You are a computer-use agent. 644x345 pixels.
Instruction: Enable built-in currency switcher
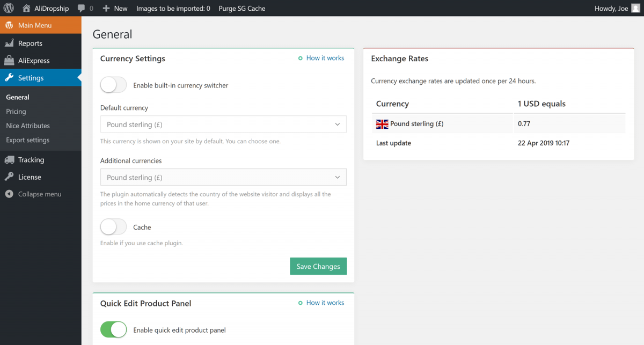click(113, 85)
